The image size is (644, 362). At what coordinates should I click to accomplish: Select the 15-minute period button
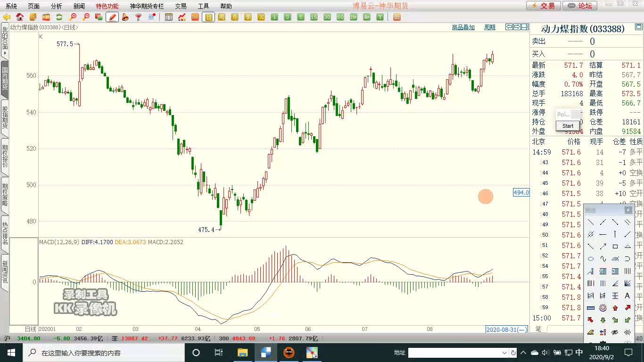(314, 17)
